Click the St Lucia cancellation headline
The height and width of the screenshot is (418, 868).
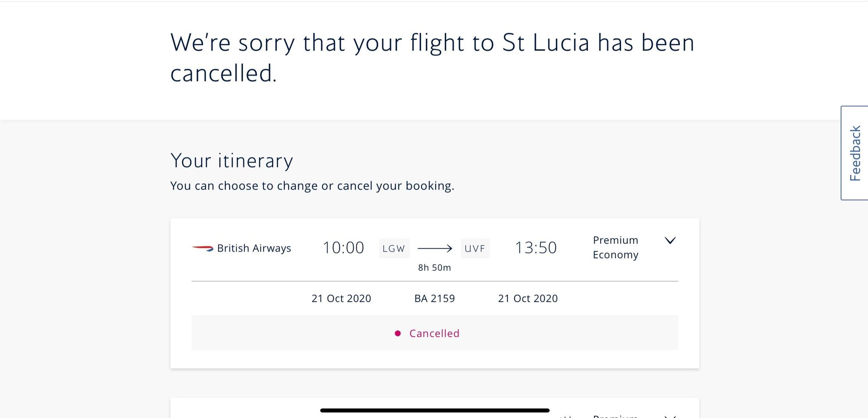(432, 58)
